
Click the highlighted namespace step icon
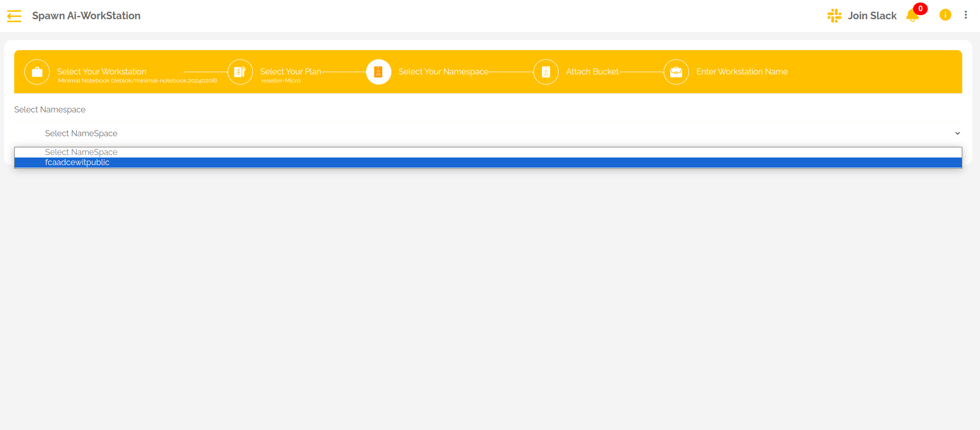click(378, 72)
